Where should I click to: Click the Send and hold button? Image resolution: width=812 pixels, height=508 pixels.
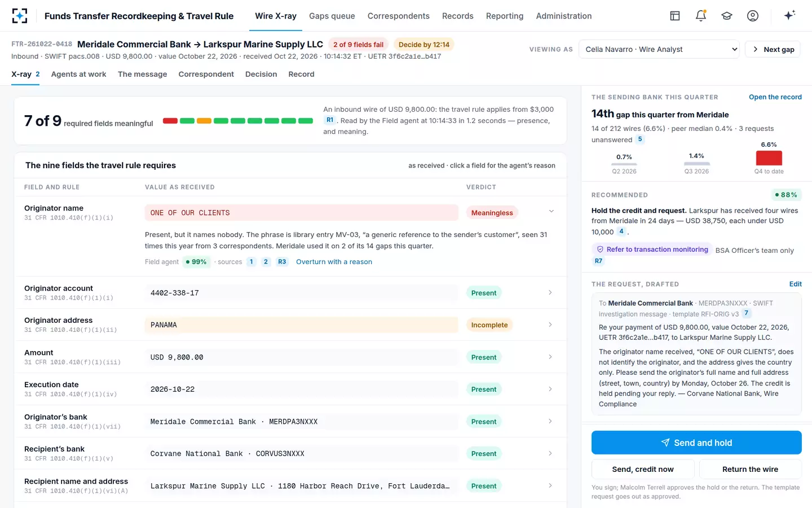[696, 443]
